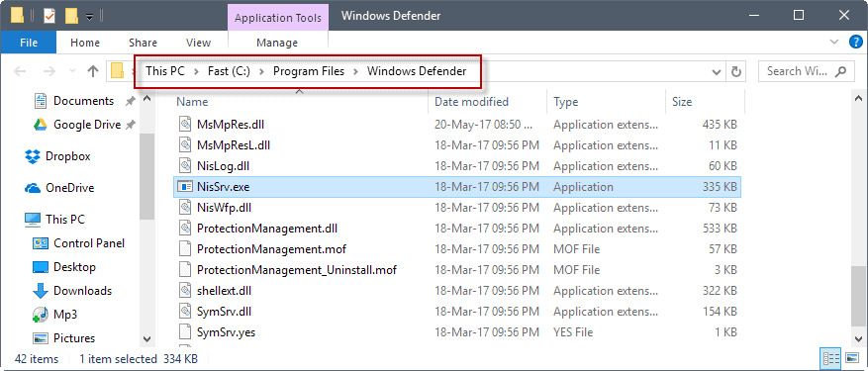Screen dimensions: 868x371
Task: Select the NisSrv.exe application
Action: pos(457,187)
